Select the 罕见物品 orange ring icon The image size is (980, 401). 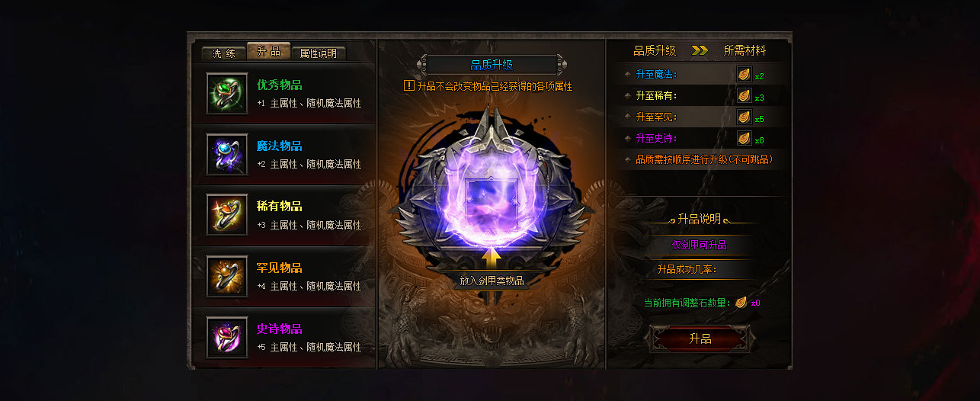point(227,277)
